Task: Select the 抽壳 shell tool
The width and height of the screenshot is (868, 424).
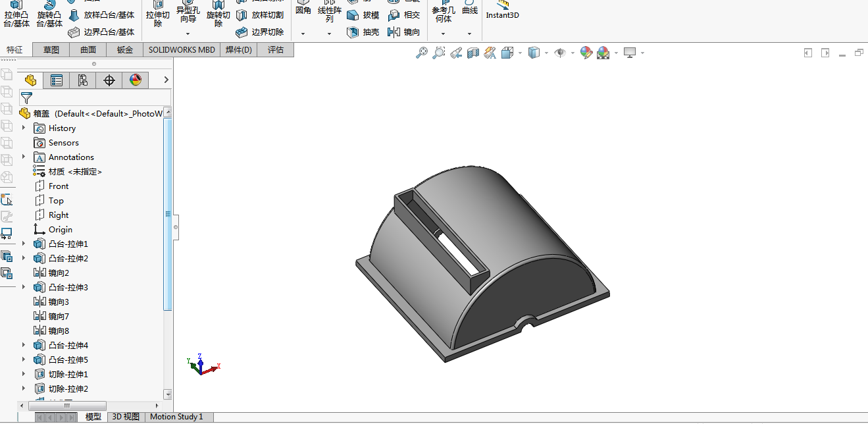Action: pyautogui.click(x=363, y=32)
